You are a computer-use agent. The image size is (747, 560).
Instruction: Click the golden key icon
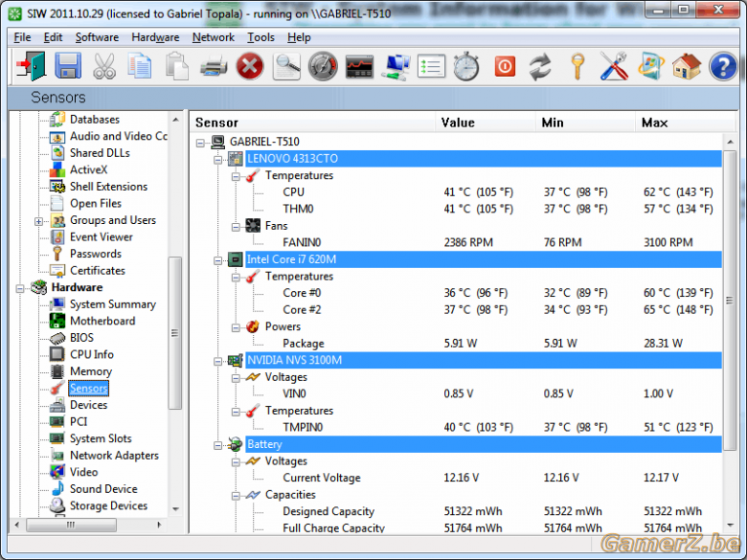click(577, 66)
